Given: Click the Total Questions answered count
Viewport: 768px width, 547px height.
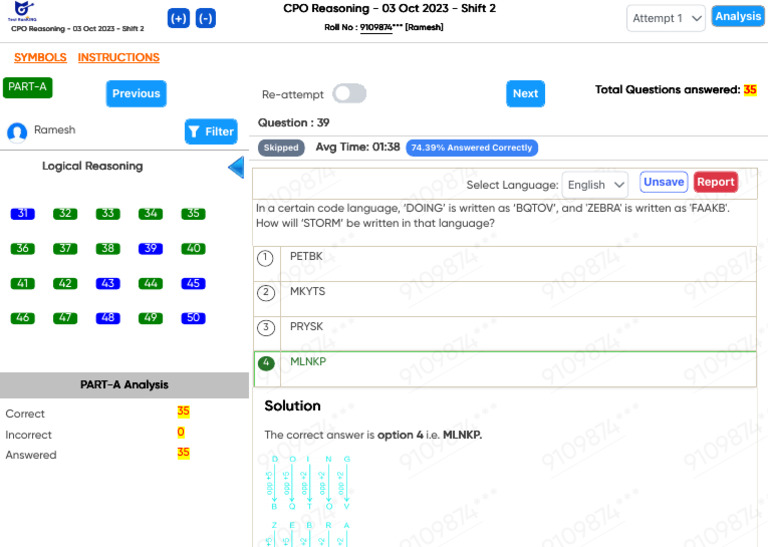Looking at the screenshot, I should pos(750,90).
